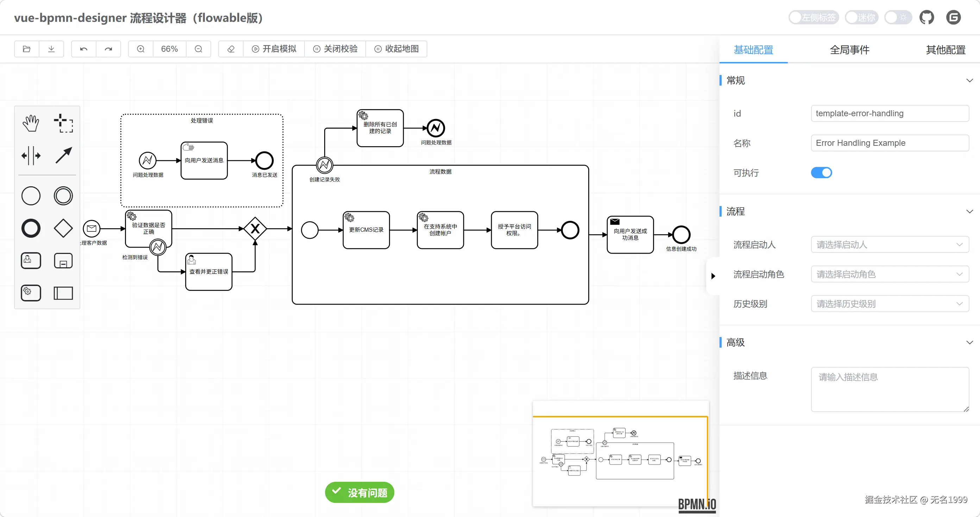
Task: Select the hand tool in palette
Action: (x=31, y=123)
